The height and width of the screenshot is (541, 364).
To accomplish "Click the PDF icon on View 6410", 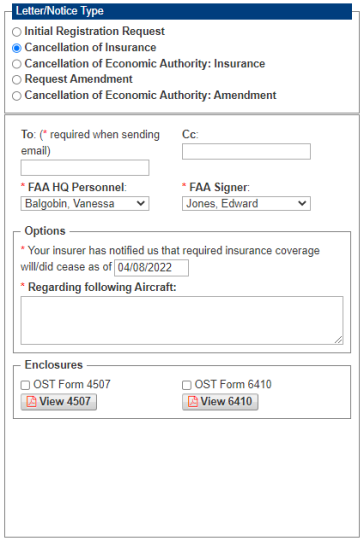I will [x=193, y=402].
